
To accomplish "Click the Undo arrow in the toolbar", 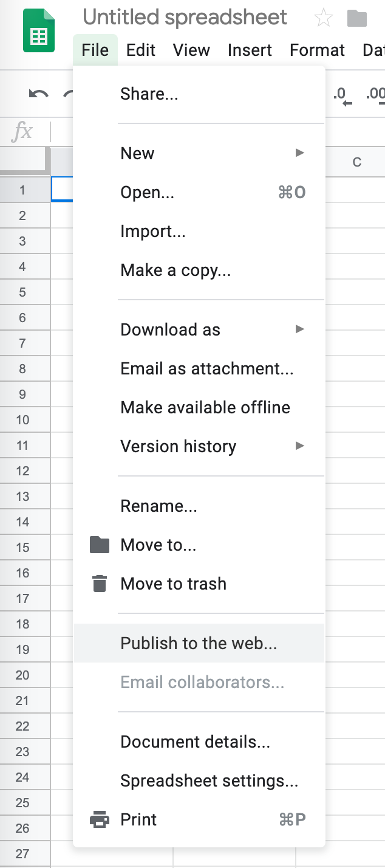I will click(39, 94).
